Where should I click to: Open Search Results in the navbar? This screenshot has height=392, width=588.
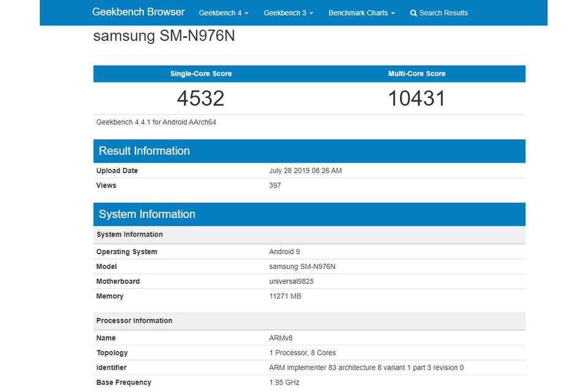439,13
